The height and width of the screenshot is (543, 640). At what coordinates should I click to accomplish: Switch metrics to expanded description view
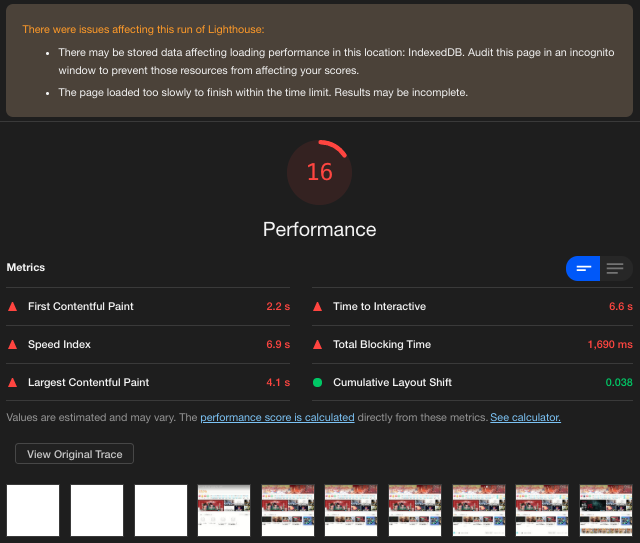coord(615,268)
